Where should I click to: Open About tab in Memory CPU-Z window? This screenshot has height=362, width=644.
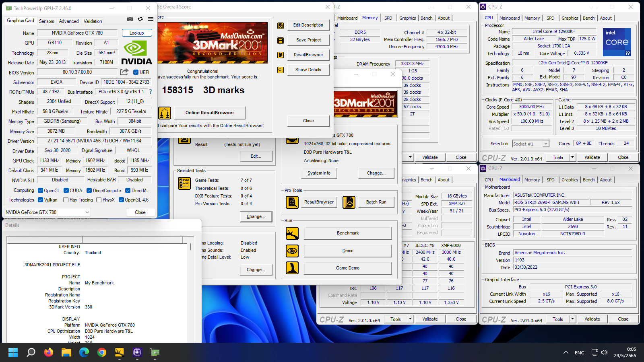coord(444,18)
